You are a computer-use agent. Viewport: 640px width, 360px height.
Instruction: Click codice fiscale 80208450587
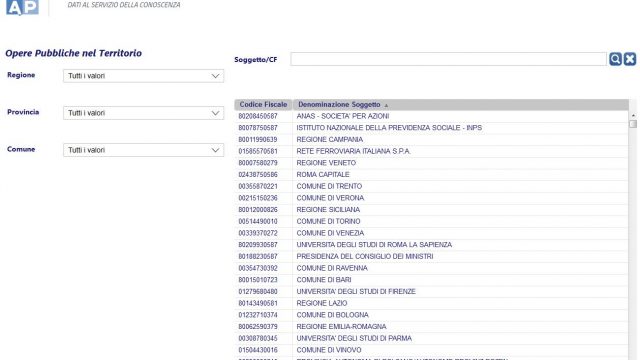click(x=258, y=116)
